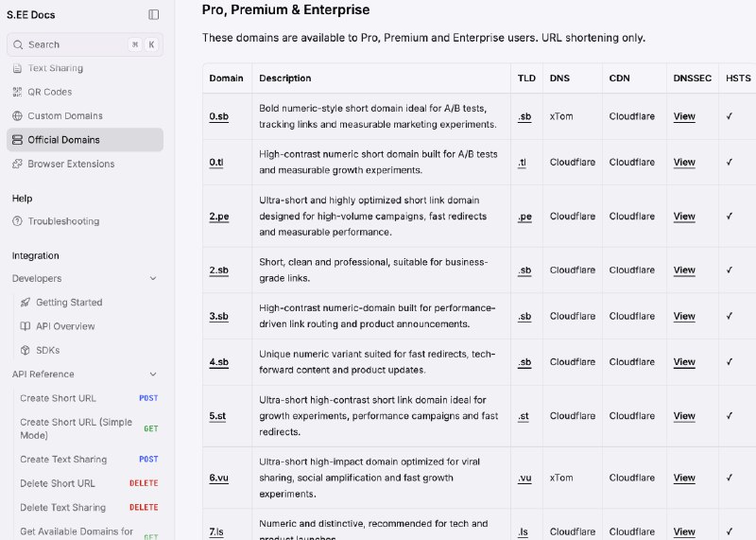756x540 pixels.
Task: Open the 0.sb domain link
Action: click(218, 116)
